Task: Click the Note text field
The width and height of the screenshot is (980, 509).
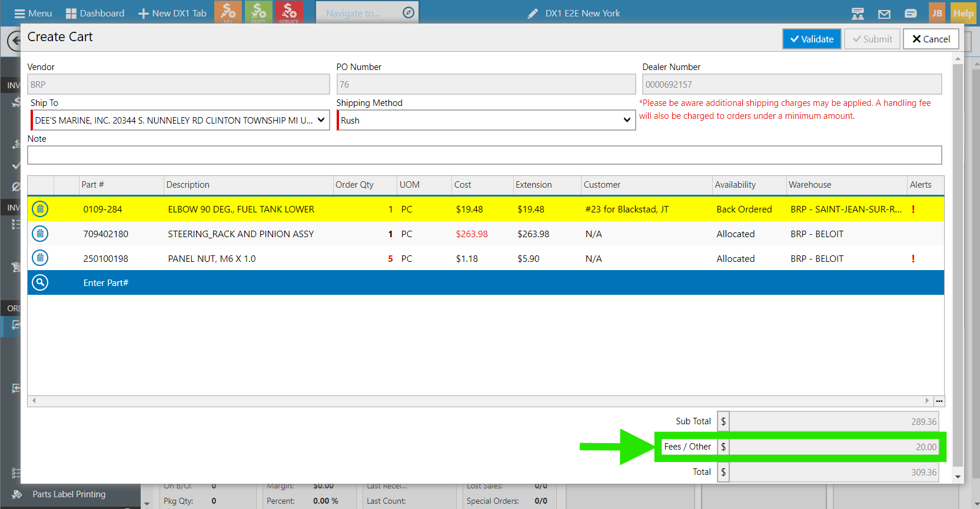Action: (484, 155)
